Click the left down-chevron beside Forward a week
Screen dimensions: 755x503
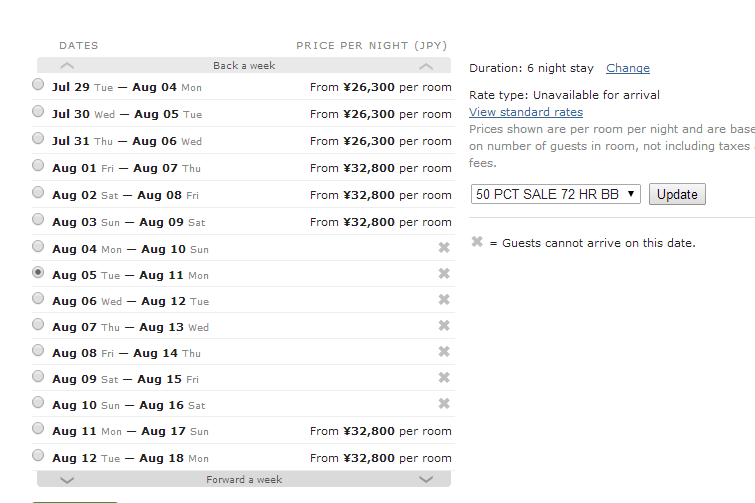68,480
